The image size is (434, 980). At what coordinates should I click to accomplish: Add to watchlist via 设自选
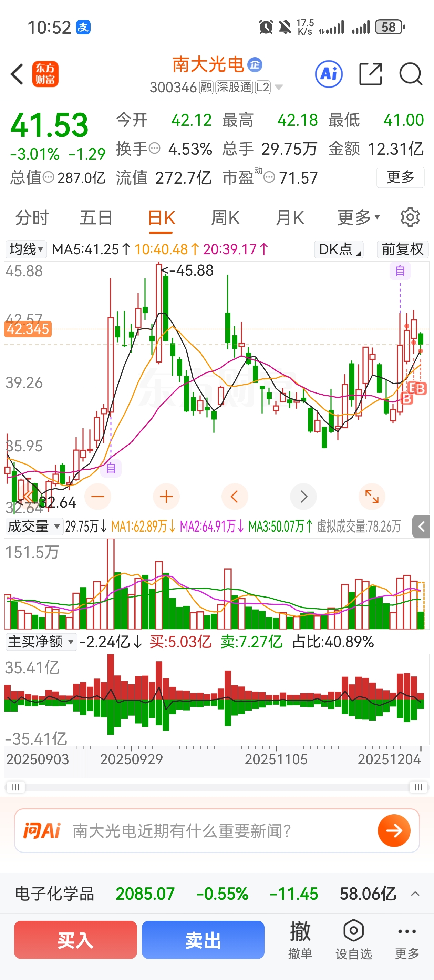[x=353, y=940]
